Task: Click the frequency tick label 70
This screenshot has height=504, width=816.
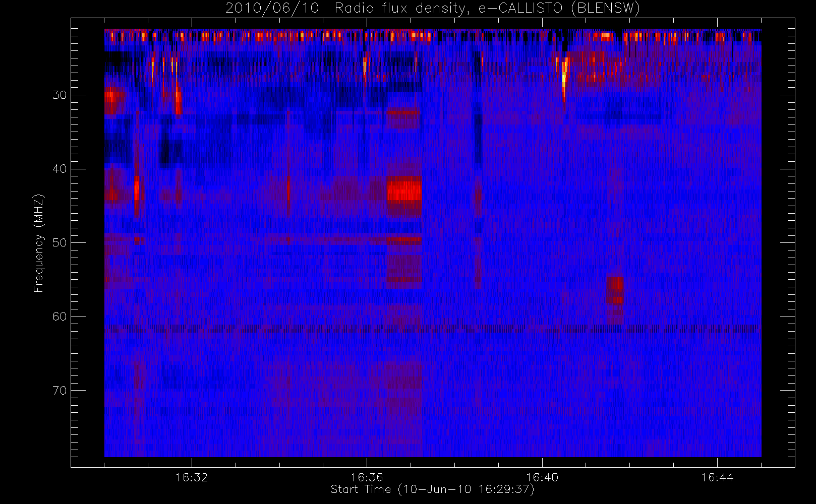Action: (x=60, y=391)
